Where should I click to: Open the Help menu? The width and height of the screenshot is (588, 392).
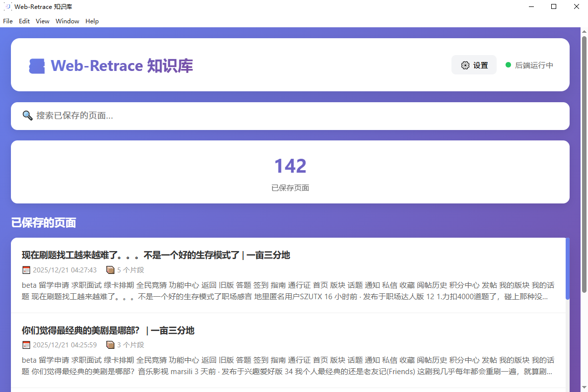(x=92, y=21)
